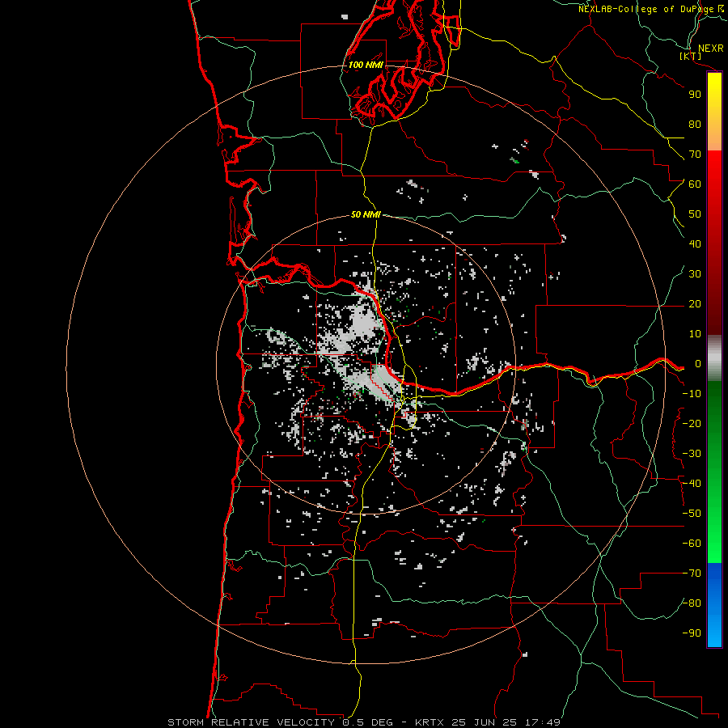Click the -50 value on velocity scale

point(692,514)
